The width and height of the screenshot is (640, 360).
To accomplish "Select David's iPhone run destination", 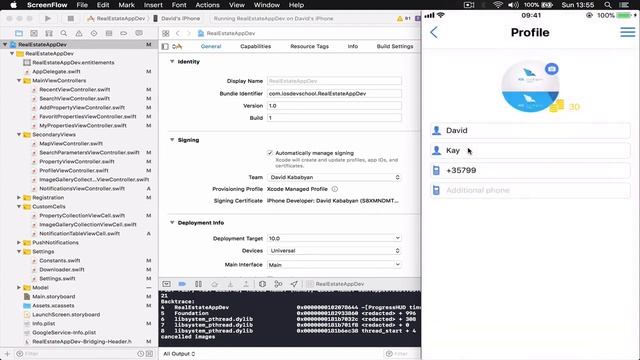I will click(x=177, y=18).
